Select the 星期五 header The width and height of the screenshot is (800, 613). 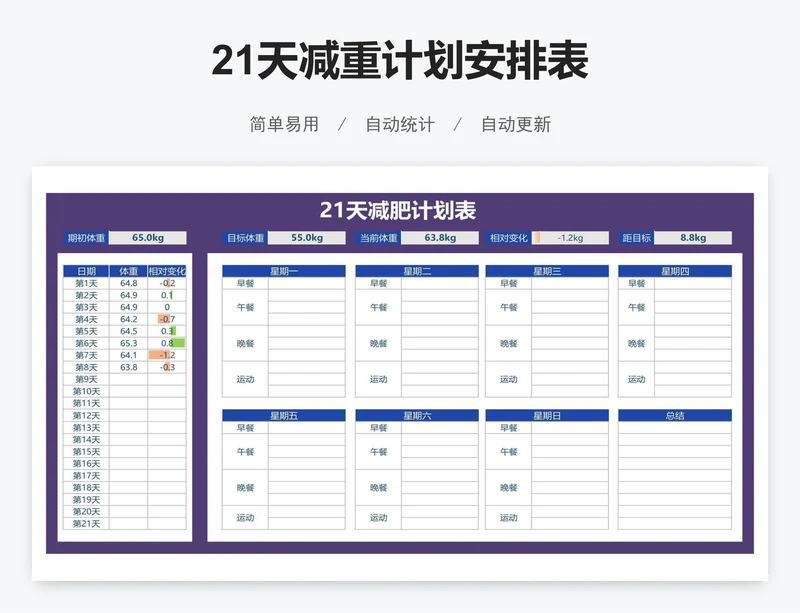(x=284, y=415)
